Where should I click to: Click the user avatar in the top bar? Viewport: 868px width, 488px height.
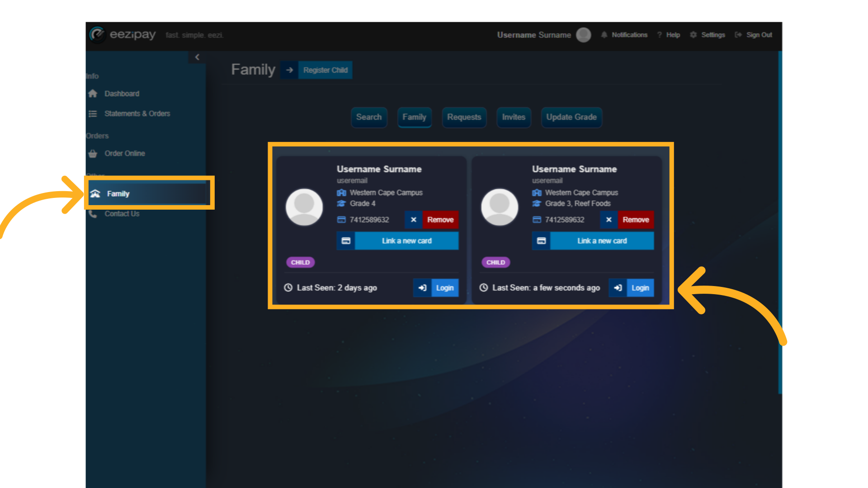click(584, 35)
